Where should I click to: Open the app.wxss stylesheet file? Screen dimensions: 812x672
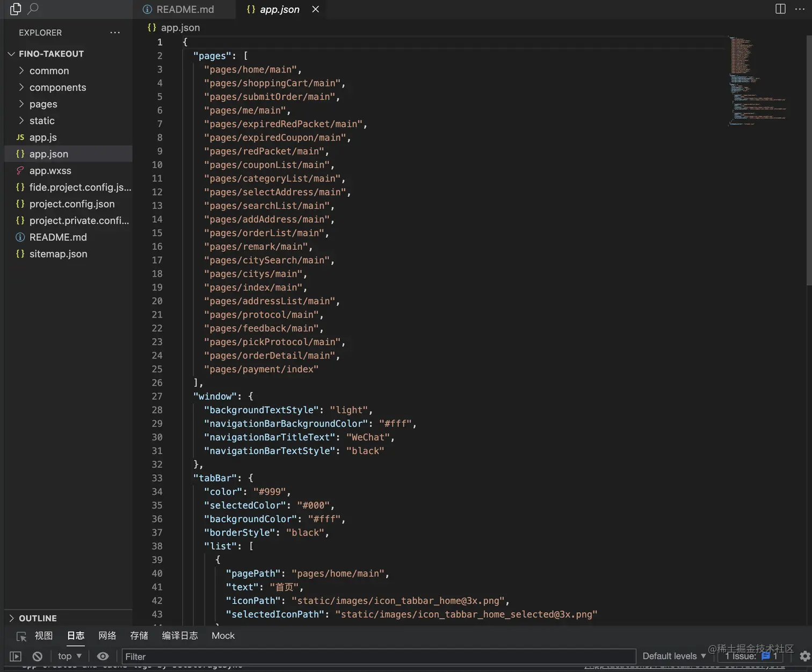(x=68, y=171)
